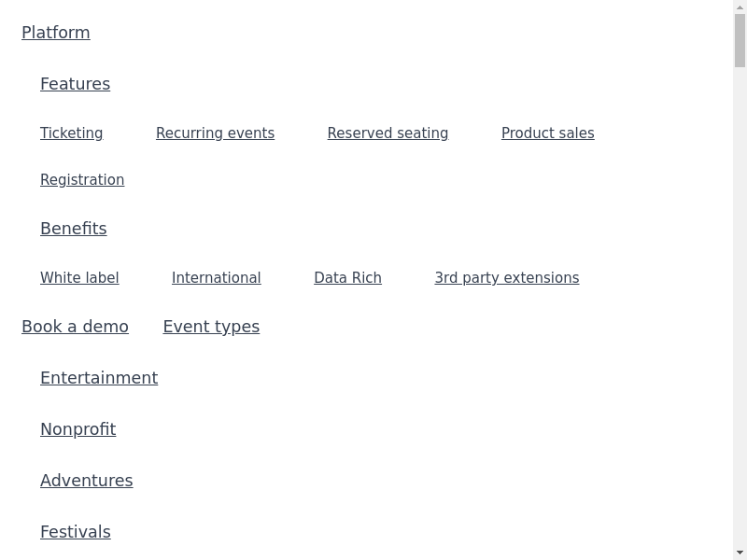The image size is (747, 560).
Task: Open the International benefits link
Action: (x=216, y=278)
